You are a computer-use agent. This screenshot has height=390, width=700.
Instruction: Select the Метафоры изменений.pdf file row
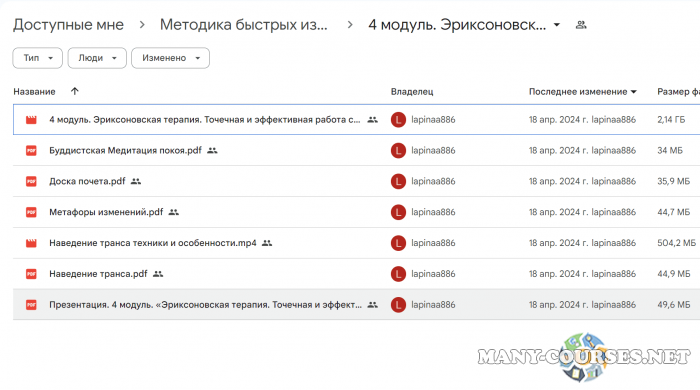[356, 212]
